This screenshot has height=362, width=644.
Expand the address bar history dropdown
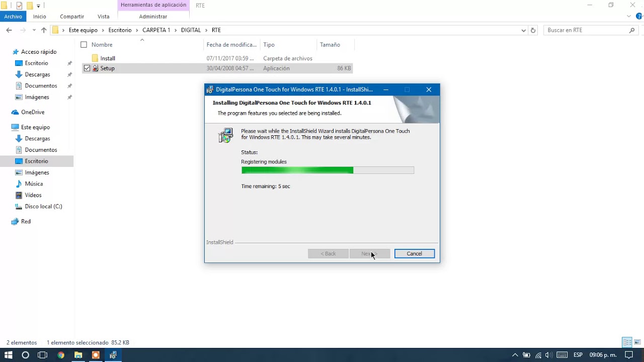[x=524, y=30]
